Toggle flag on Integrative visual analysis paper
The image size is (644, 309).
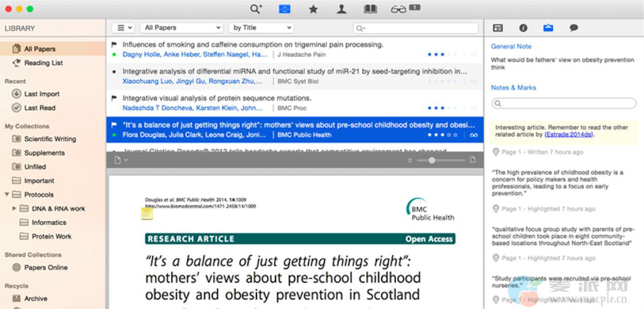(x=114, y=98)
